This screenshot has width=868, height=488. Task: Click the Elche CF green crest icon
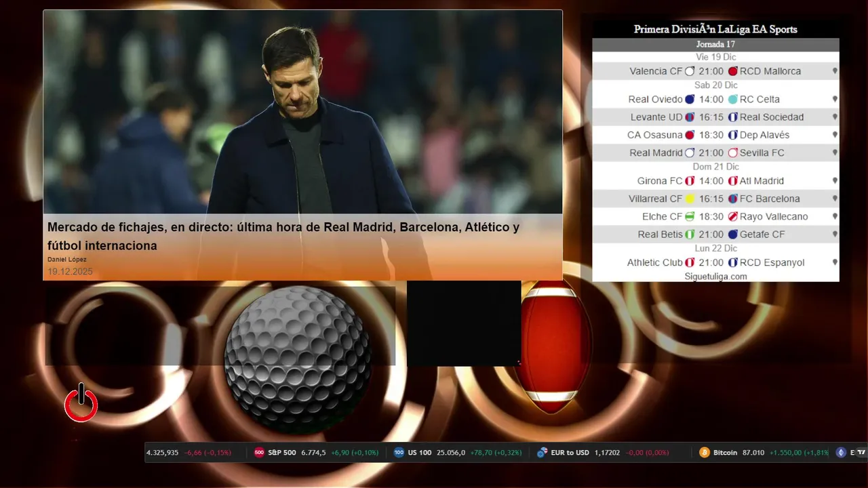click(690, 217)
